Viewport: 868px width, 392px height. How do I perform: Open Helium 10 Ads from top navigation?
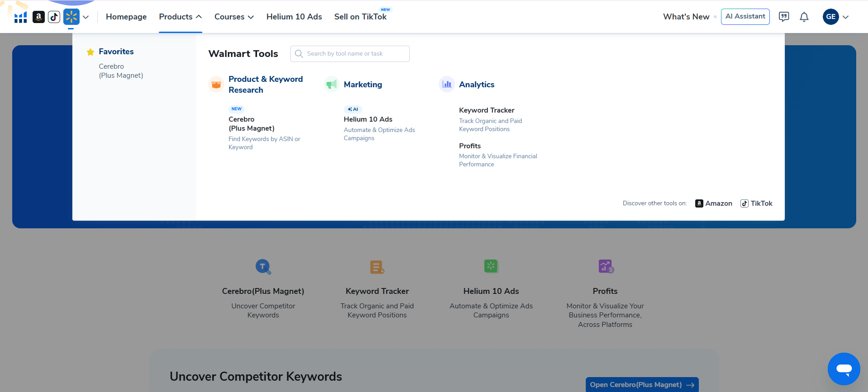tap(294, 17)
